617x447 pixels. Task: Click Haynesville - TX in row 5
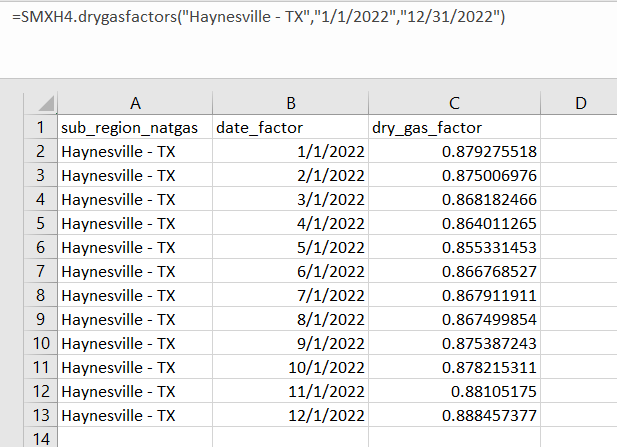click(135, 223)
